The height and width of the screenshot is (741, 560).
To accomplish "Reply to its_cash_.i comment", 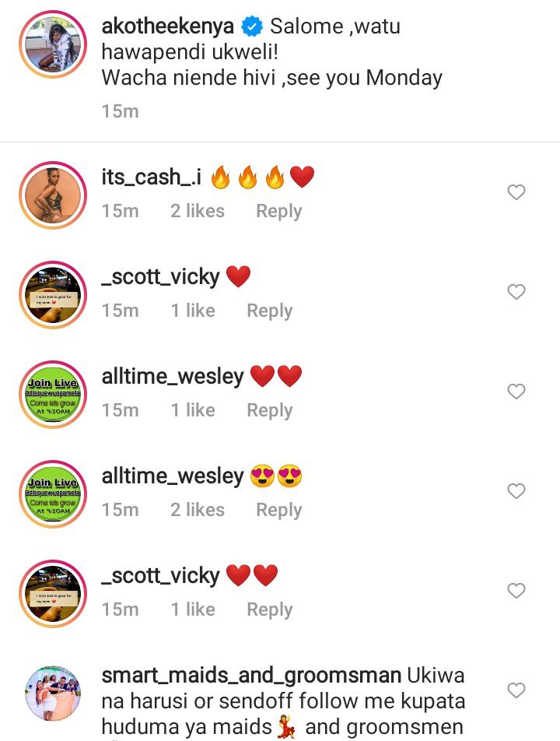I will 278,211.
